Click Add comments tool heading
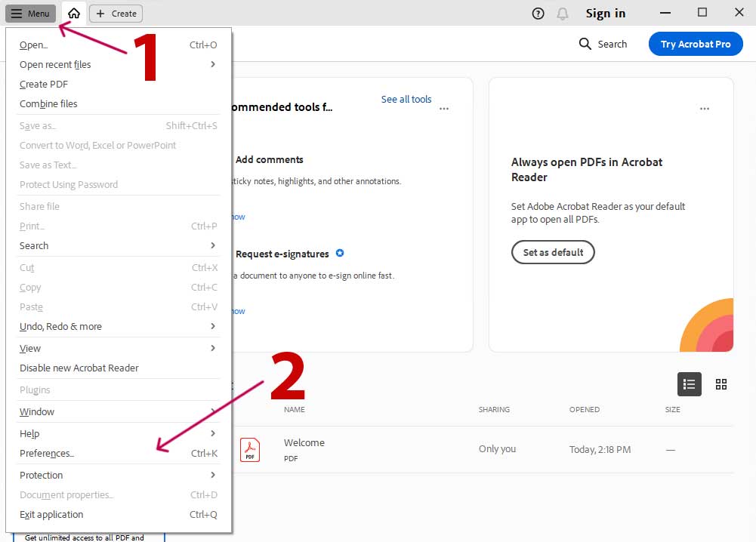 pyautogui.click(x=269, y=159)
